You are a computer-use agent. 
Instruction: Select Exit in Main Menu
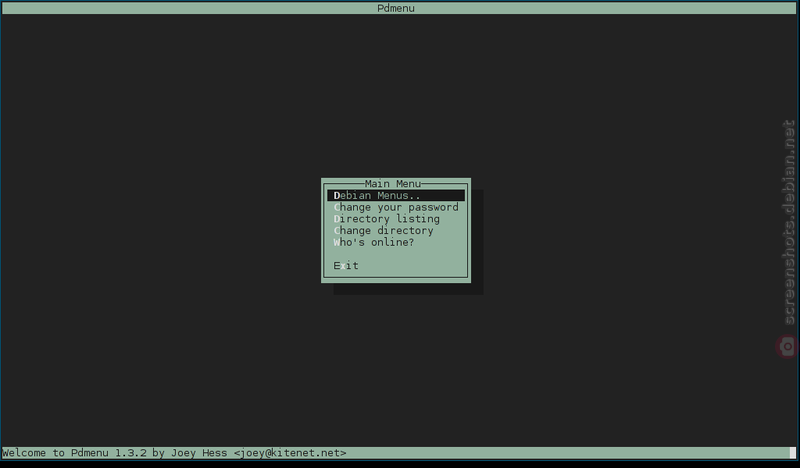point(396,265)
